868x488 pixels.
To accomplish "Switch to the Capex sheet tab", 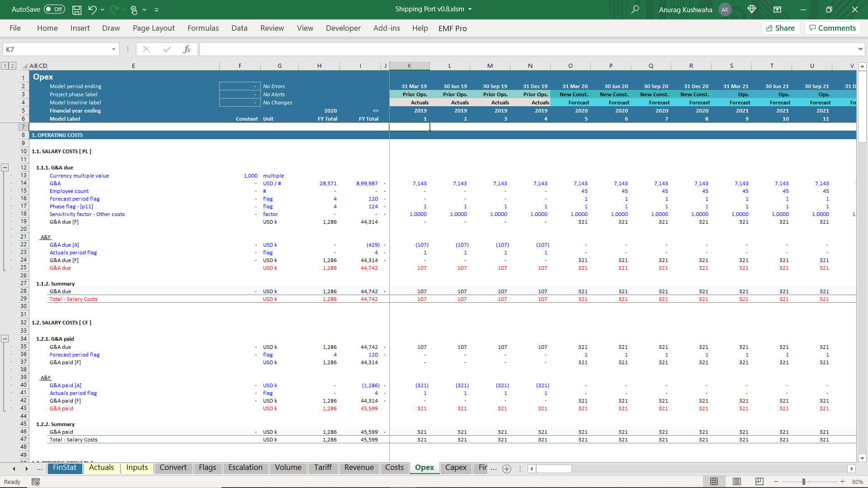I will (455, 468).
